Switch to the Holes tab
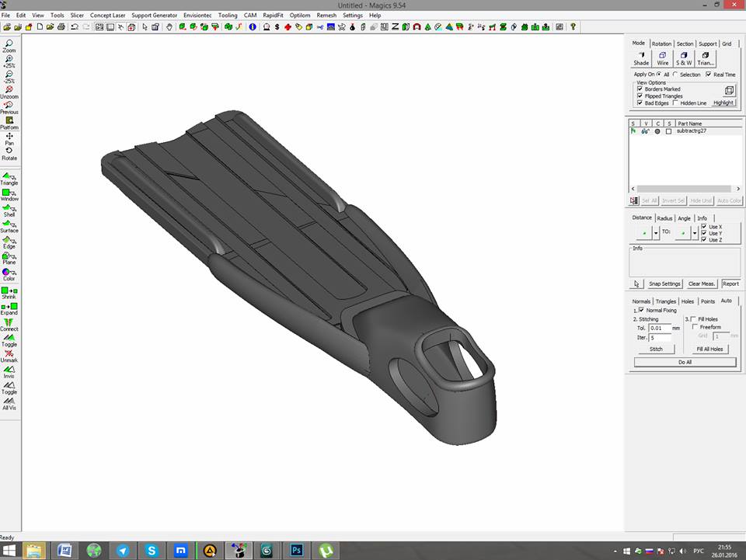Screen dimensions: 746x560 (688, 301)
